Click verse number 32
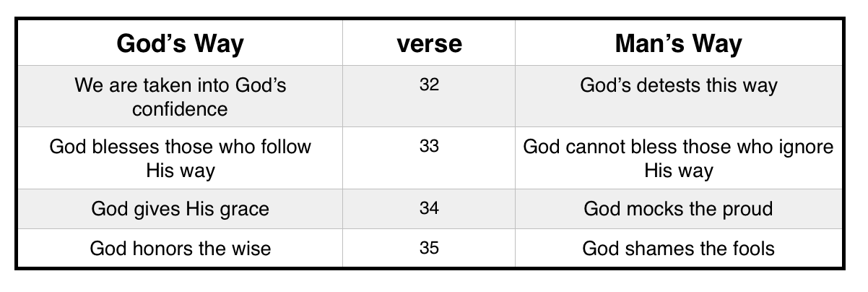The height and width of the screenshot is (292, 868). coord(429,85)
